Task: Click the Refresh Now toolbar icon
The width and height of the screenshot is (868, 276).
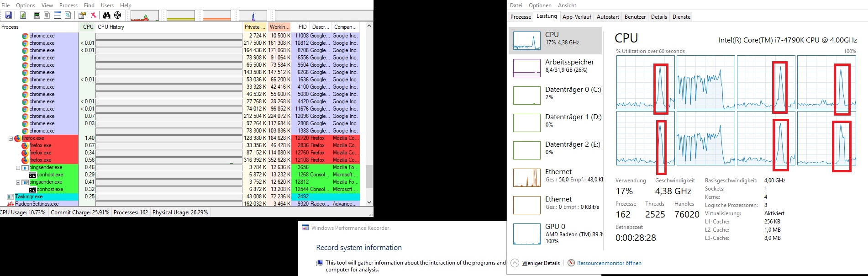Action: (x=23, y=15)
